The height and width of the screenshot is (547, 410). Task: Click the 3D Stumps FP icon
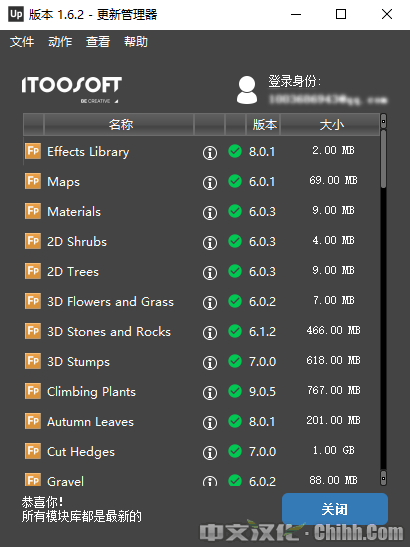pyautogui.click(x=33, y=361)
